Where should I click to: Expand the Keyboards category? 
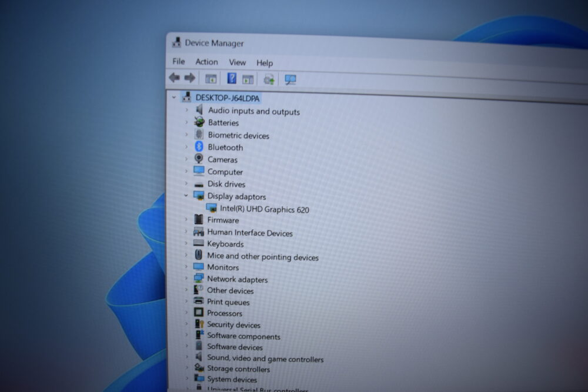click(x=186, y=243)
